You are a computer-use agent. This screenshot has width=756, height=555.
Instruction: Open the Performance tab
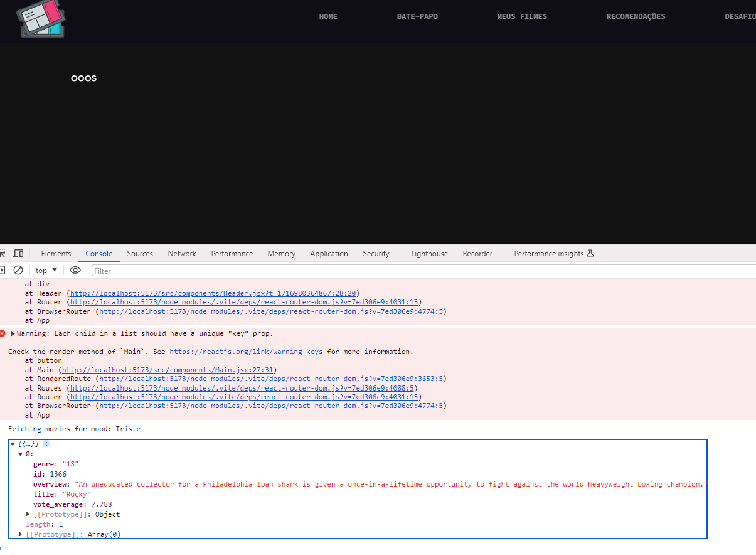232,254
